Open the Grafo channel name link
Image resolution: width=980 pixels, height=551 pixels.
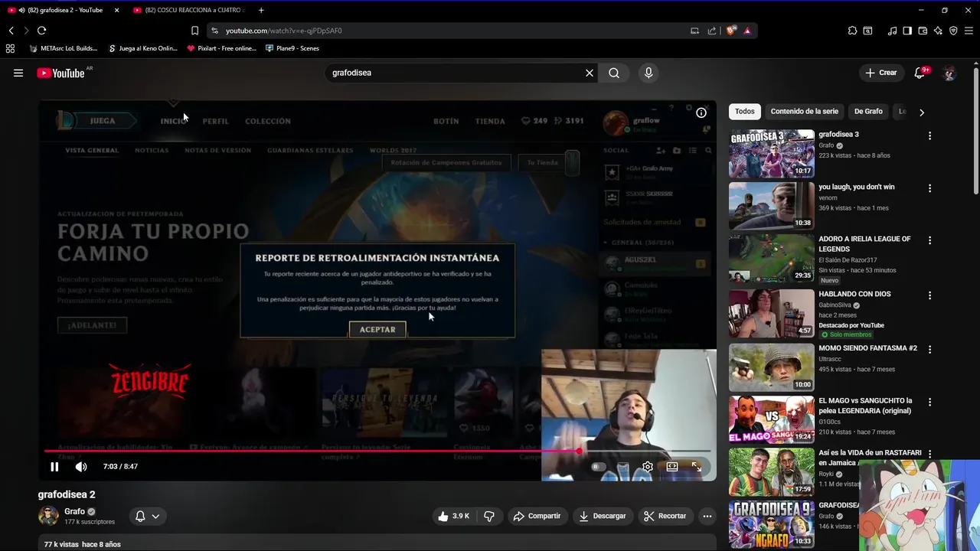click(x=74, y=511)
